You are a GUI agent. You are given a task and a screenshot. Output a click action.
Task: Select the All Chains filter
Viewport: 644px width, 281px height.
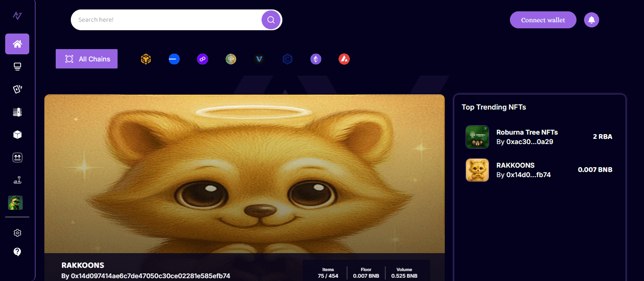click(x=86, y=59)
